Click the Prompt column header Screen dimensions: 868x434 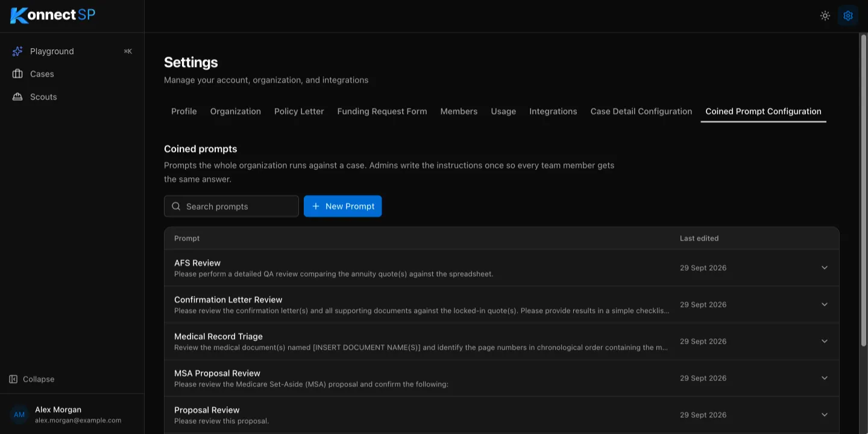(x=187, y=239)
